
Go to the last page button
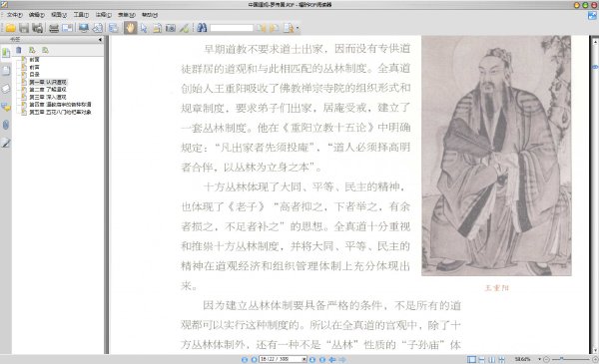coord(322,359)
